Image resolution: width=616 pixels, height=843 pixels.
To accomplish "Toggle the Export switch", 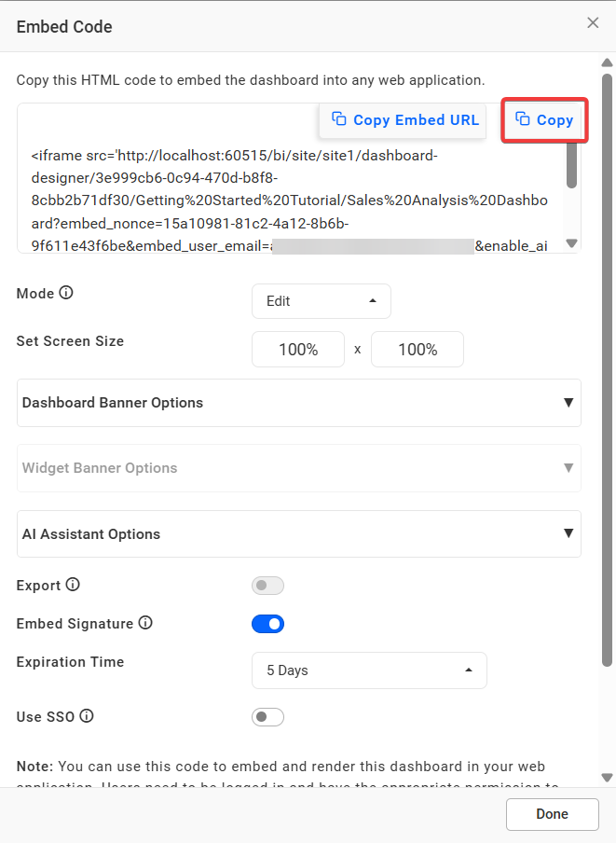I will point(267,586).
